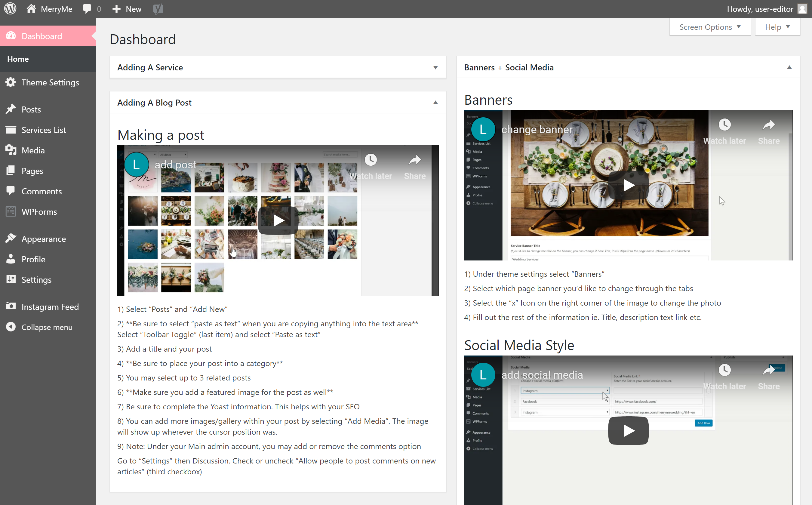The image size is (812, 505).
Task: Click channel avatar on add post video
Action: click(x=136, y=165)
